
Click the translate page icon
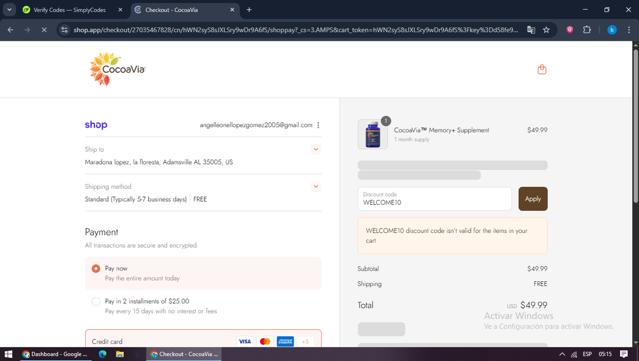[x=531, y=30]
